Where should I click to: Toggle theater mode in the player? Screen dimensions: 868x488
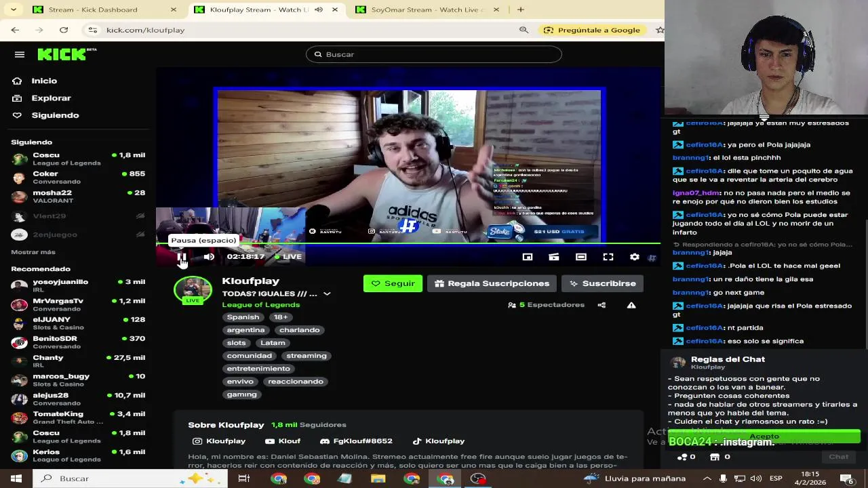581,257
